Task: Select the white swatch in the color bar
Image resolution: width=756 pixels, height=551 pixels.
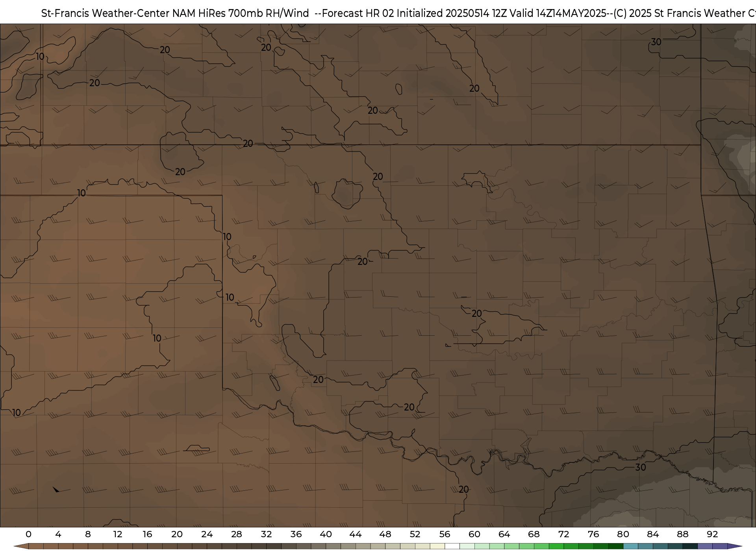Action: pyautogui.click(x=452, y=547)
